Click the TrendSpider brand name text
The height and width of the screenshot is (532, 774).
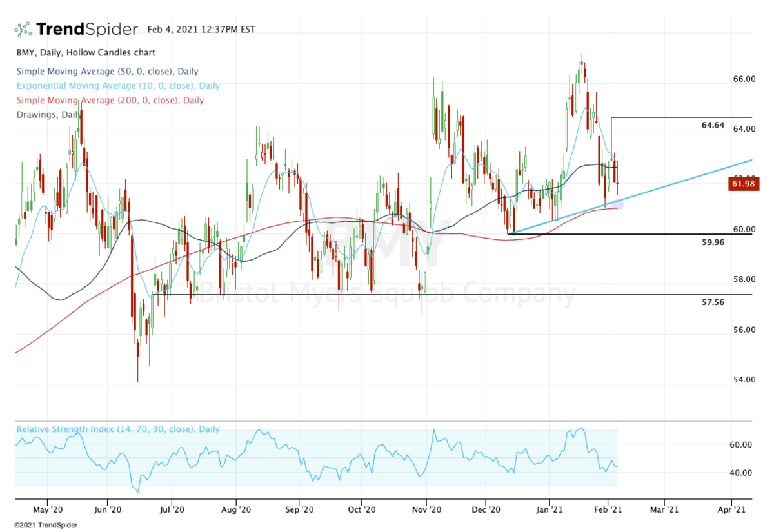pos(86,30)
